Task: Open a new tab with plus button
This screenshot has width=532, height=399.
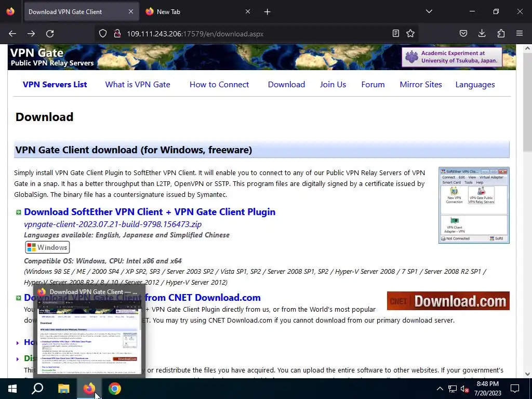Action: [x=268, y=12]
